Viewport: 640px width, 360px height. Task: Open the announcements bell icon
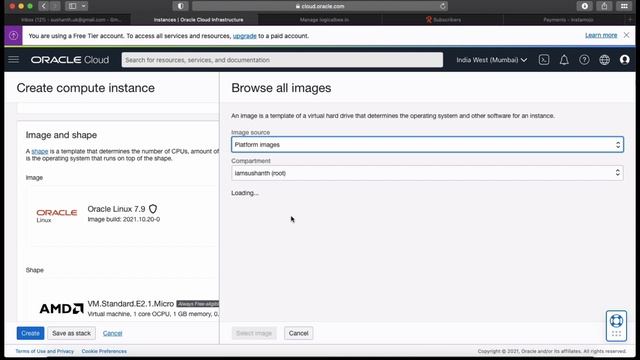(564, 60)
